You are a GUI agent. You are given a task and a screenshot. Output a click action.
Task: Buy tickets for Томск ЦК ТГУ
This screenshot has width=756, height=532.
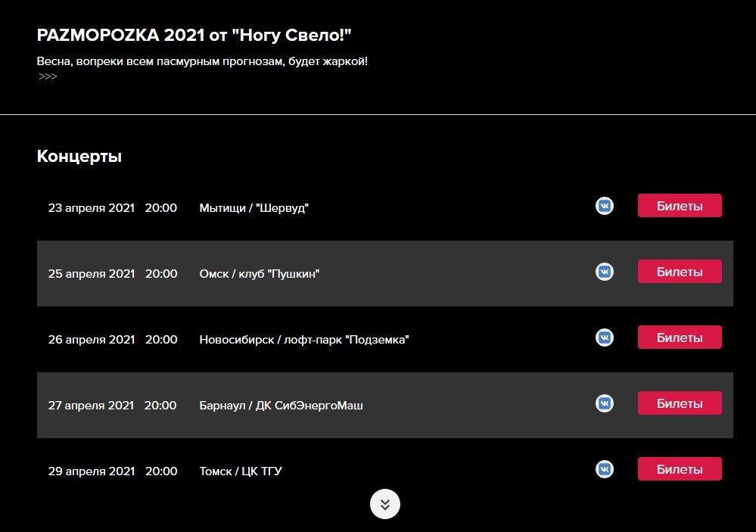click(x=679, y=469)
